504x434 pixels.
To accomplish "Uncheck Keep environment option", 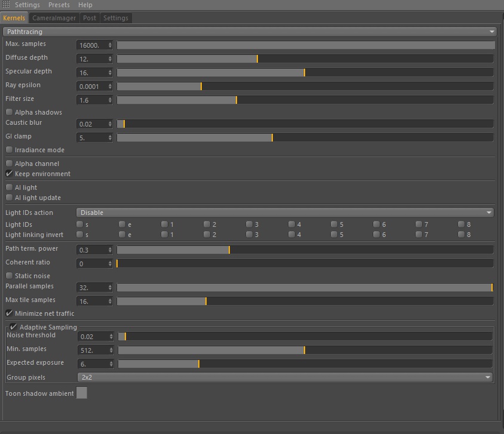I will (x=10, y=174).
